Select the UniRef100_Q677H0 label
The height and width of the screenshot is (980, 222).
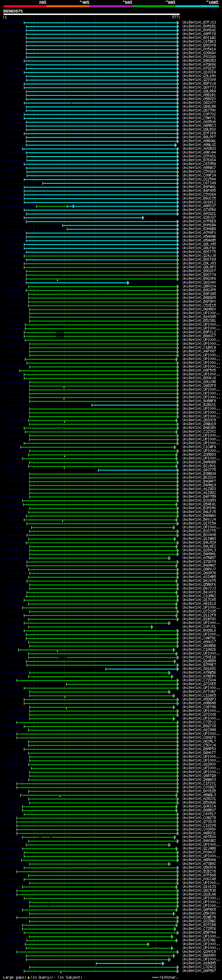point(199,110)
